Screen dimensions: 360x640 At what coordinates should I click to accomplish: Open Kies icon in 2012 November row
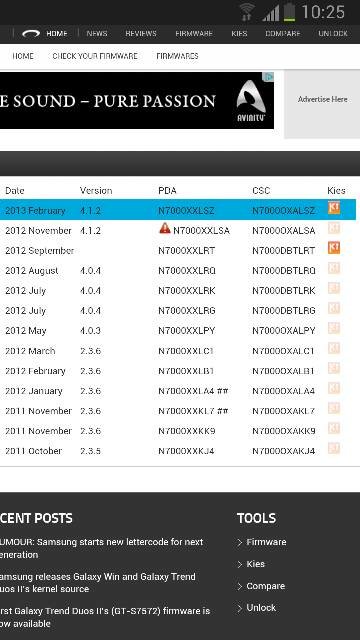click(x=334, y=228)
